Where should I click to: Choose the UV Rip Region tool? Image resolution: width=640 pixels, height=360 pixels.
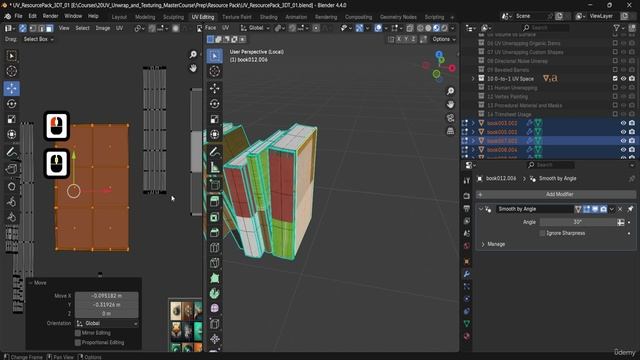pos(11,169)
